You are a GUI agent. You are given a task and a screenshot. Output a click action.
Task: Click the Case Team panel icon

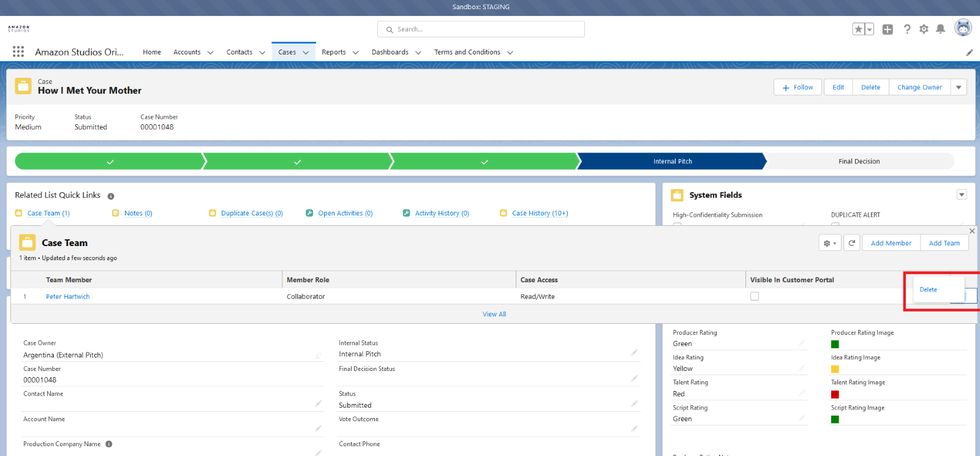click(x=28, y=243)
